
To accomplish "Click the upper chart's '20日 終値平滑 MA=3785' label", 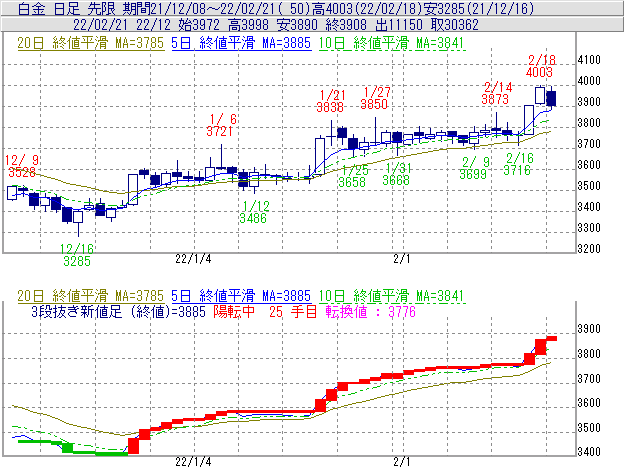I will tap(90, 43).
